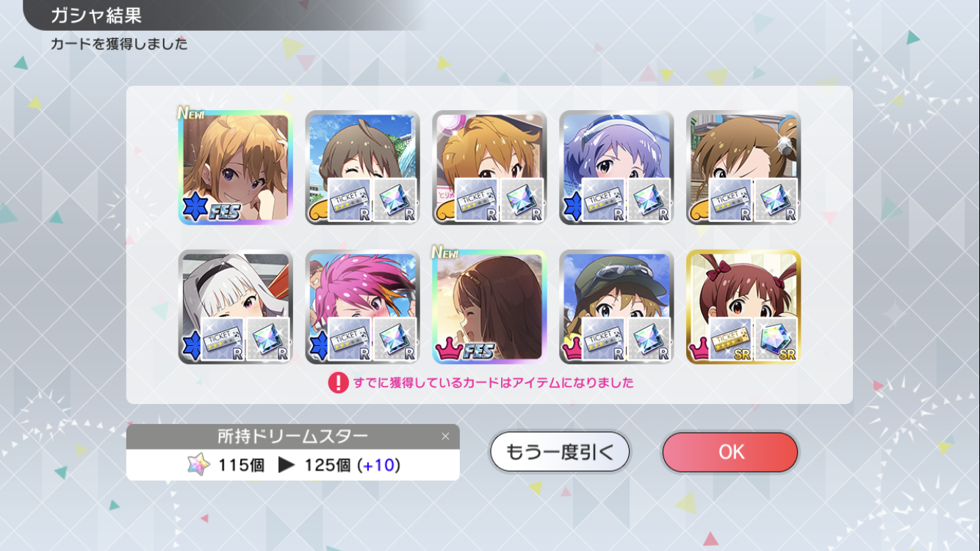Confirm results with the OK button
Image resolution: width=980 pixels, height=551 pixels.
(x=730, y=452)
